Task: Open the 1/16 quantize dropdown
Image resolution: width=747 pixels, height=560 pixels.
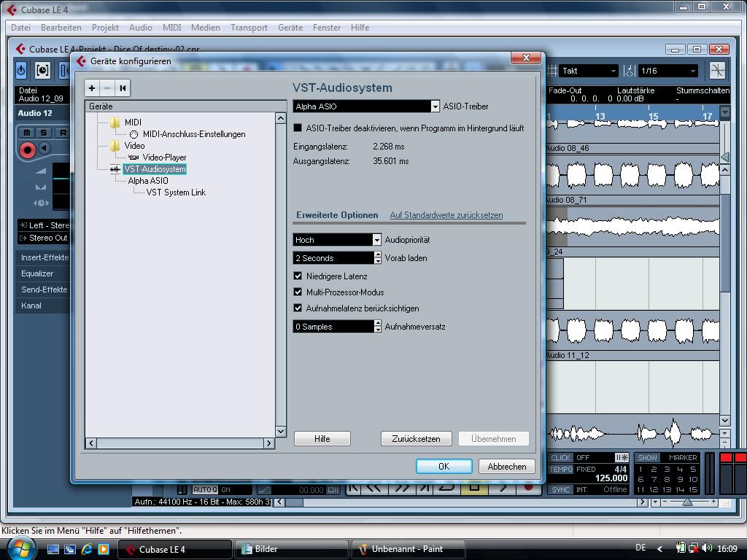Action: click(x=667, y=71)
